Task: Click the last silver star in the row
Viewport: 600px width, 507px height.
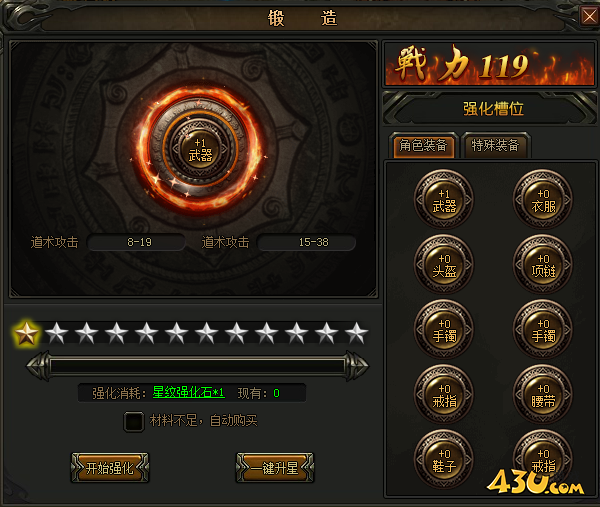Action: (357, 333)
